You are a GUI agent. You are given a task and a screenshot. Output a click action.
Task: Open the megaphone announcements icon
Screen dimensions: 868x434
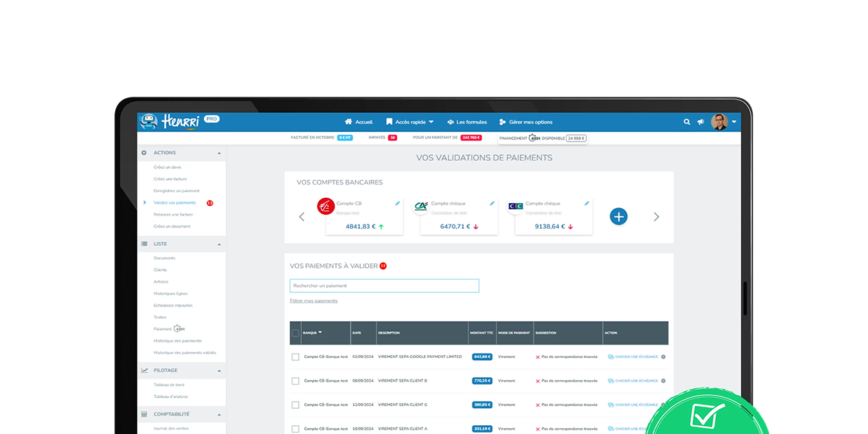(x=701, y=122)
